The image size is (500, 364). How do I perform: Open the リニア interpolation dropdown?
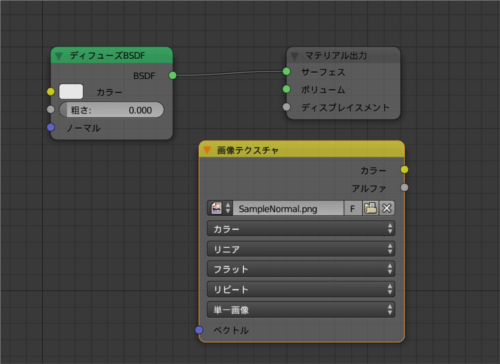point(301,249)
